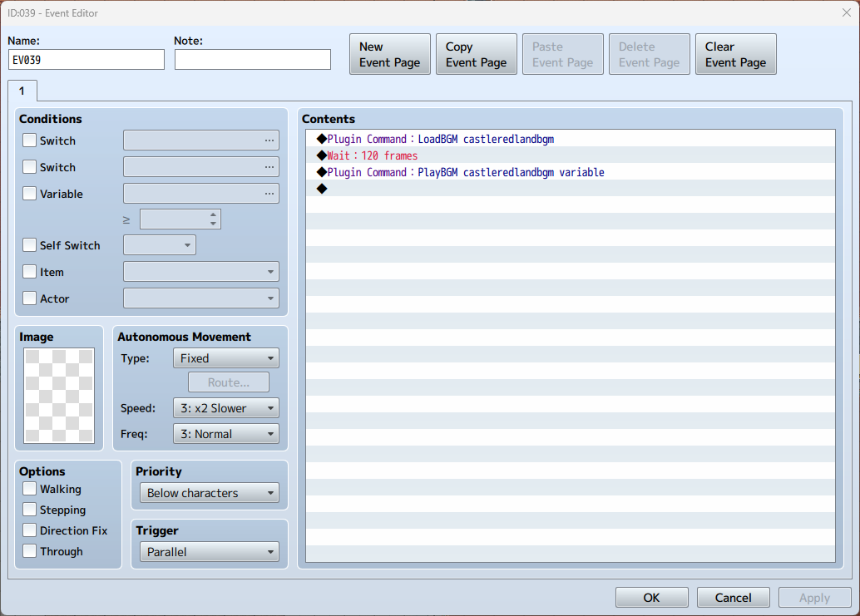Screen dimensions: 860x616
Task: Enable the second Switch condition checkbox
Action: pyautogui.click(x=30, y=166)
